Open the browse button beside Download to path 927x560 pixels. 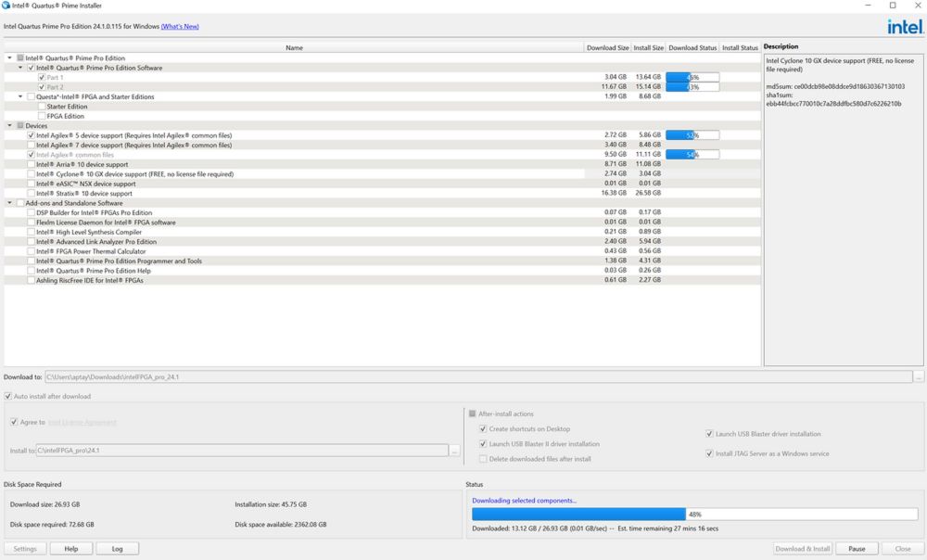coord(918,376)
